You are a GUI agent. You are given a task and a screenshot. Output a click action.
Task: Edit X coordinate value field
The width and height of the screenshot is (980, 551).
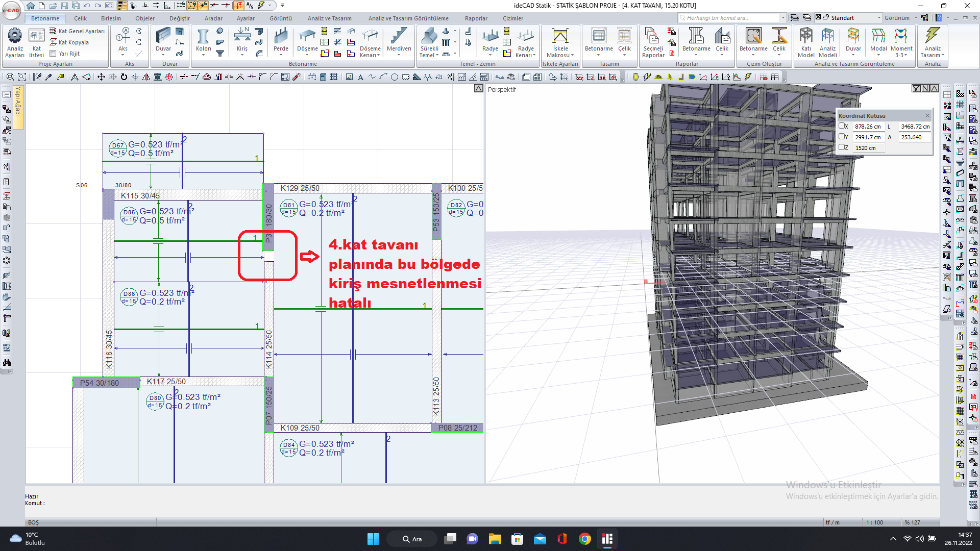tap(869, 127)
